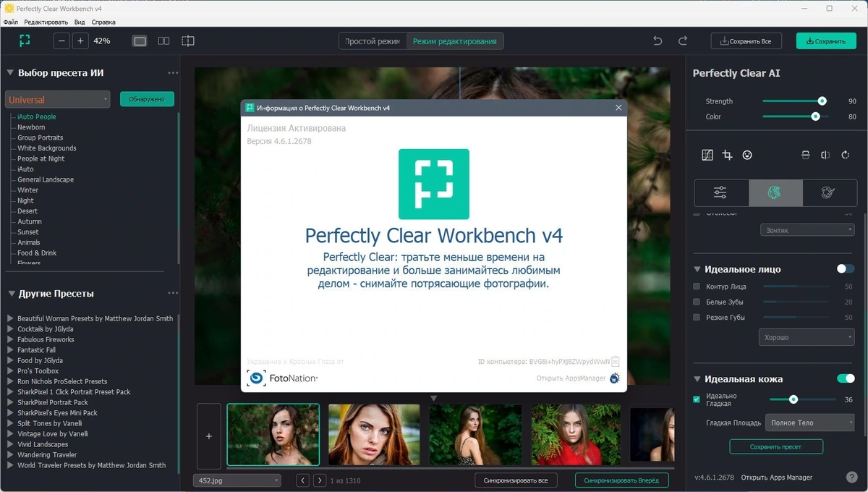Image resolution: width=868 pixels, height=492 pixels.
Task: Open the Полное Тело dropdown
Action: pyautogui.click(x=810, y=423)
